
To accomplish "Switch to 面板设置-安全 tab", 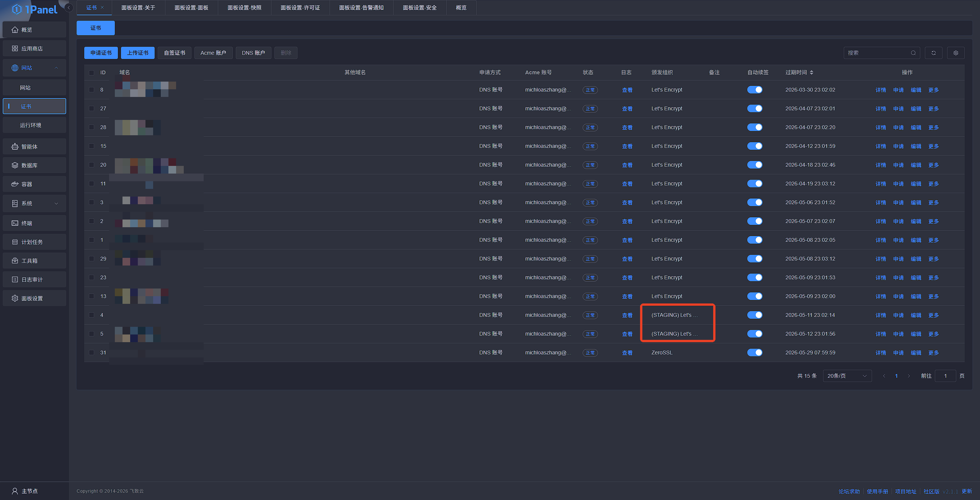I will [x=420, y=8].
